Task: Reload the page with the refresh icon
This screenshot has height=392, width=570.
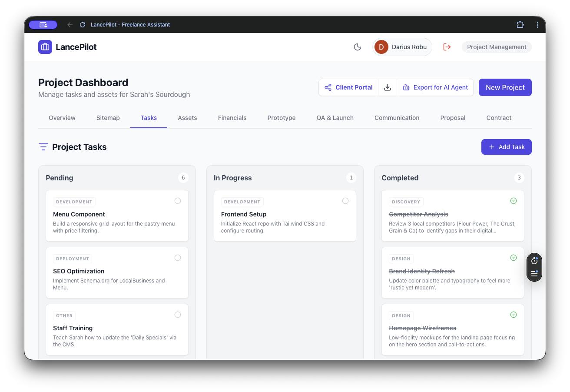Action: tap(83, 25)
